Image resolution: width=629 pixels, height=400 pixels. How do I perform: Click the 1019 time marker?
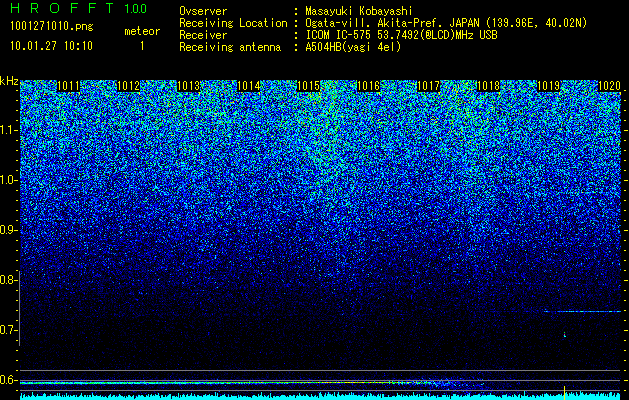(x=548, y=86)
